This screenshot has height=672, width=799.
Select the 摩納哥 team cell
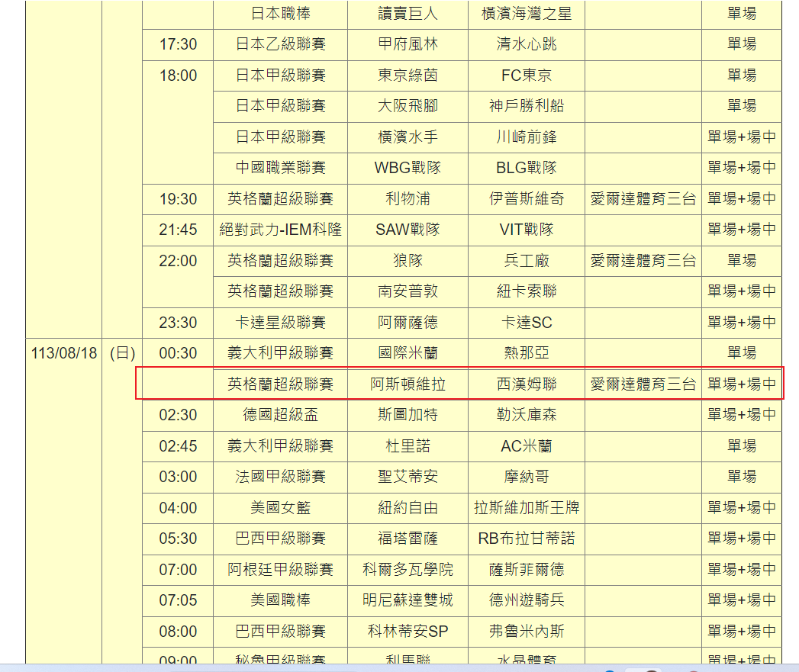tap(527, 477)
